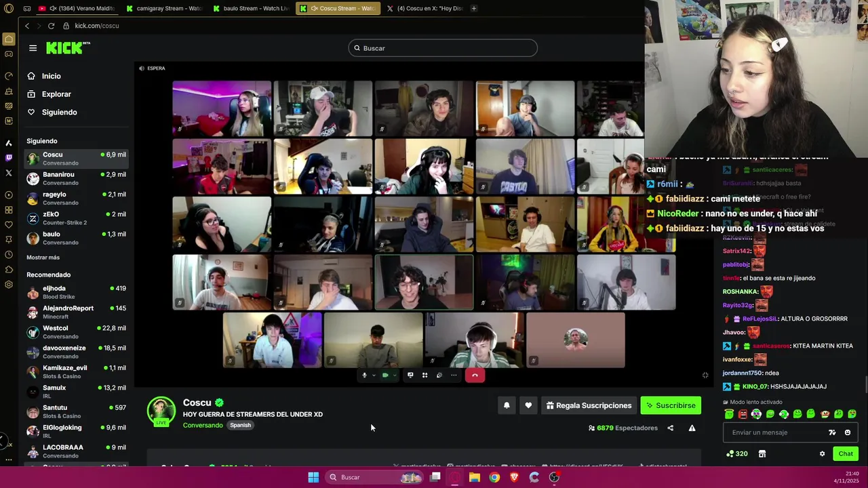Open Brave browser from taskbar
Image resolution: width=868 pixels, height=488 pixels.
(x=514, y=477)
